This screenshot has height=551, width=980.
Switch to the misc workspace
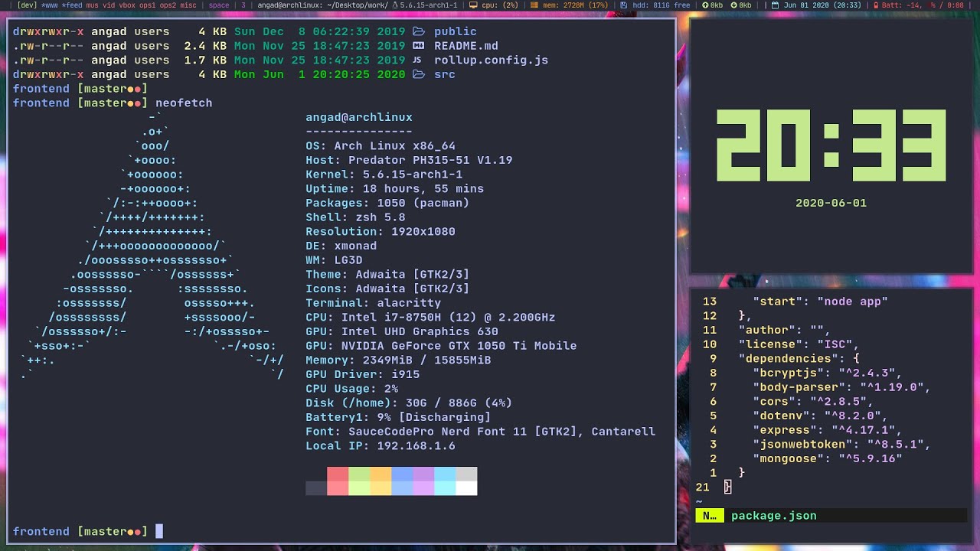pyautogui.click(x=188, y=5)
